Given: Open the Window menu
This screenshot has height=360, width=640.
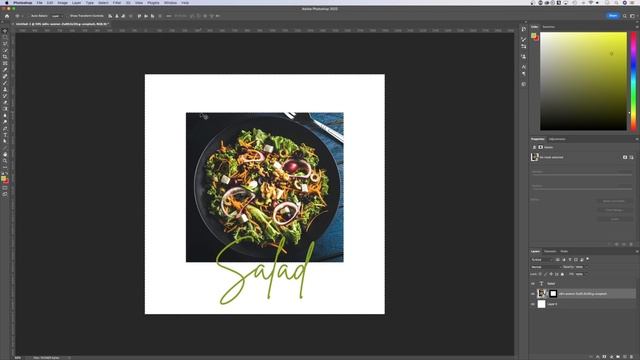Looking at the screenshot, I should [x=170, y=2].
